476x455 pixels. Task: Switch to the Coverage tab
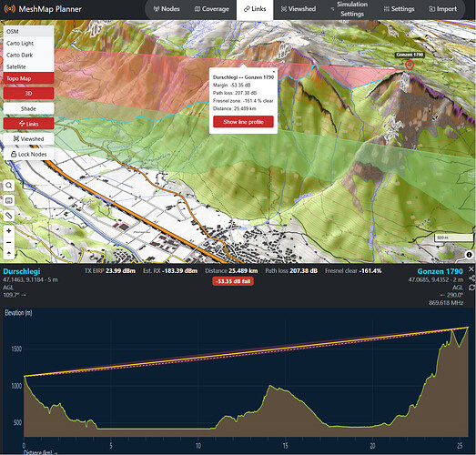pyautogui.click(x=212, y=9)
